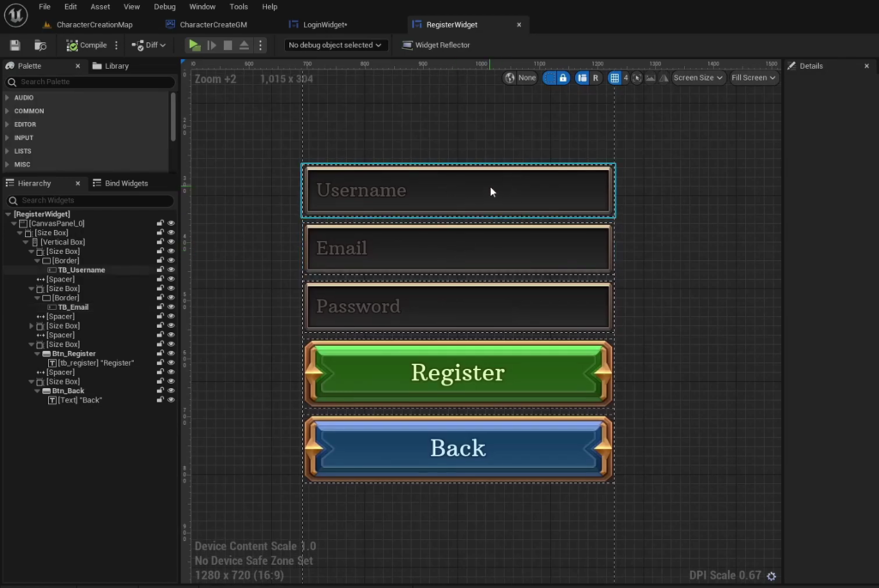Expand the MISC palette category

(7, 165)
